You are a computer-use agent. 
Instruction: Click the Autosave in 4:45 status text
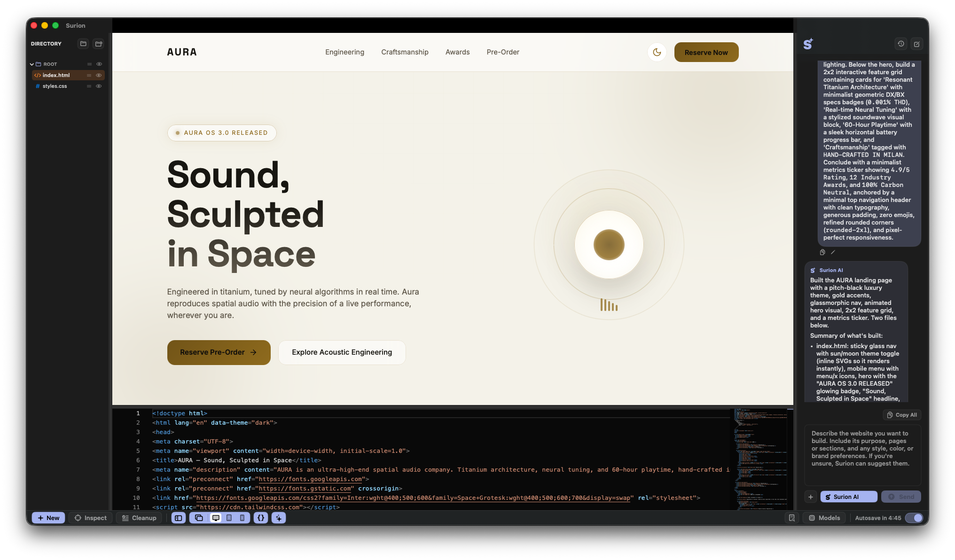[x=878, y=518]
